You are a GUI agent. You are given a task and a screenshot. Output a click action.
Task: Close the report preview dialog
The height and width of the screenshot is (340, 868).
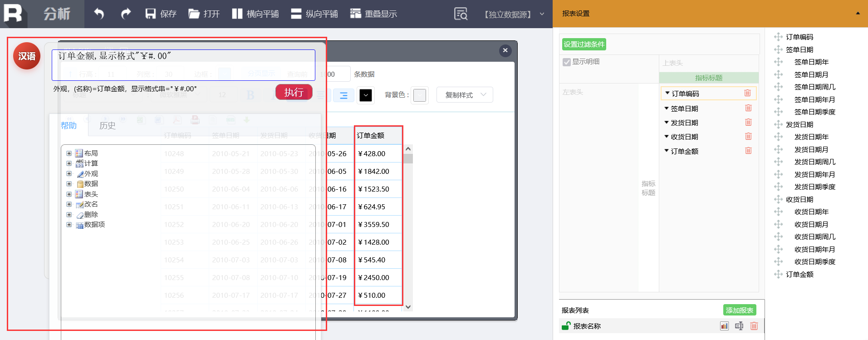pos(505,50)
